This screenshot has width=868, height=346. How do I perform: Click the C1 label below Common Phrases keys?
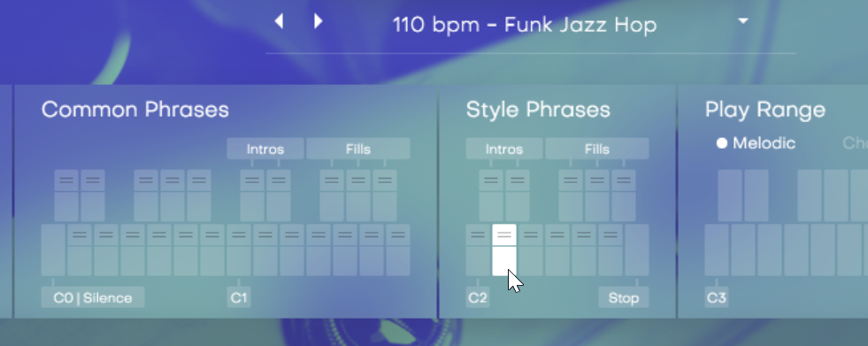point(239,298)
